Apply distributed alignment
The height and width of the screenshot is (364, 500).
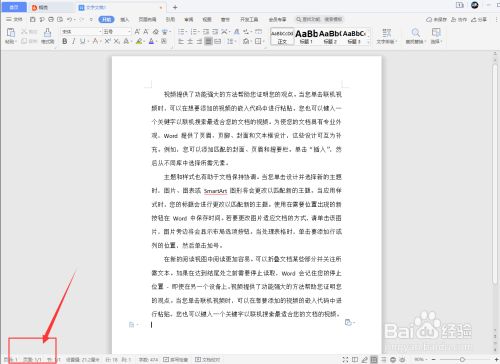pos(217,41)
